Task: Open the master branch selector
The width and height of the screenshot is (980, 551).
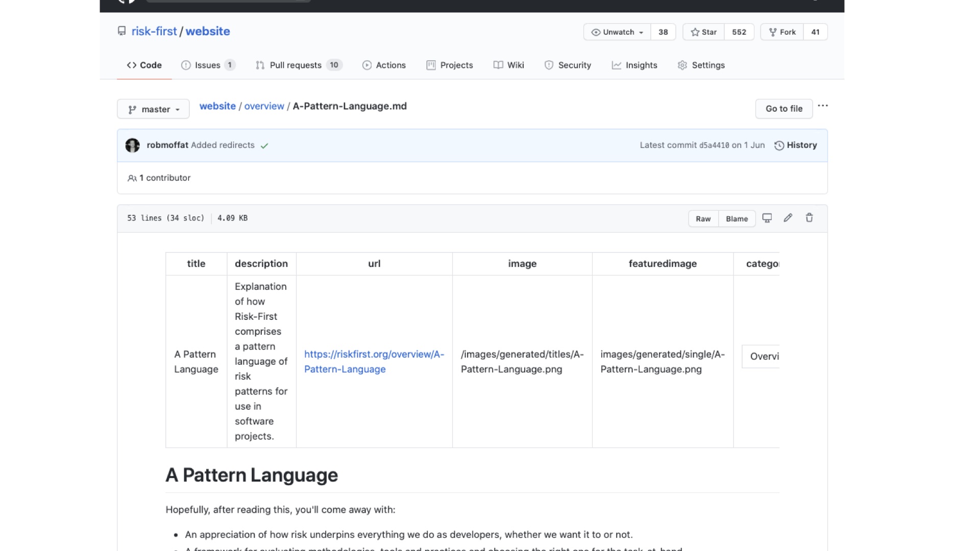Action: click(x=153, y=109)
